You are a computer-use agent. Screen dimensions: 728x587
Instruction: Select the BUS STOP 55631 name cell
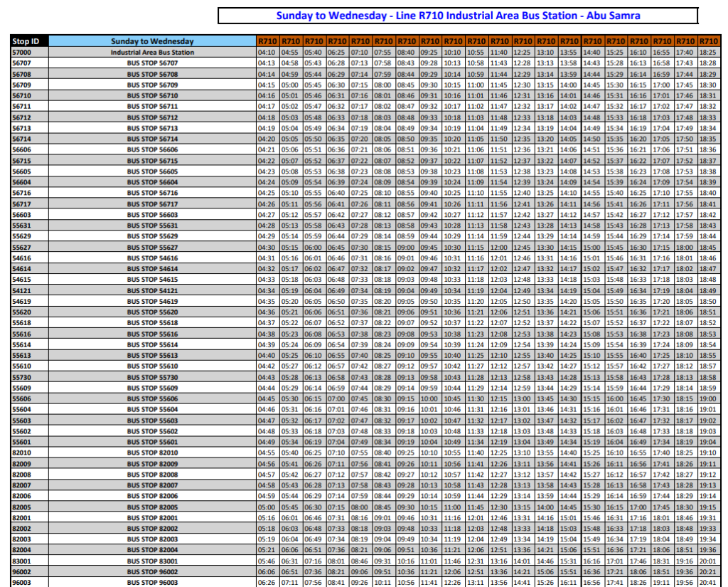[x=152, y=226]
